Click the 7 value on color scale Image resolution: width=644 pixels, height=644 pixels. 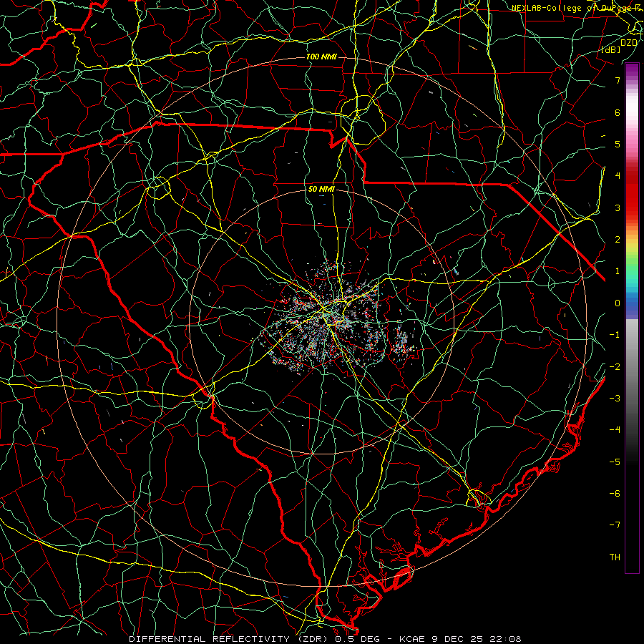pyautogui.click(x=618, y=80)
